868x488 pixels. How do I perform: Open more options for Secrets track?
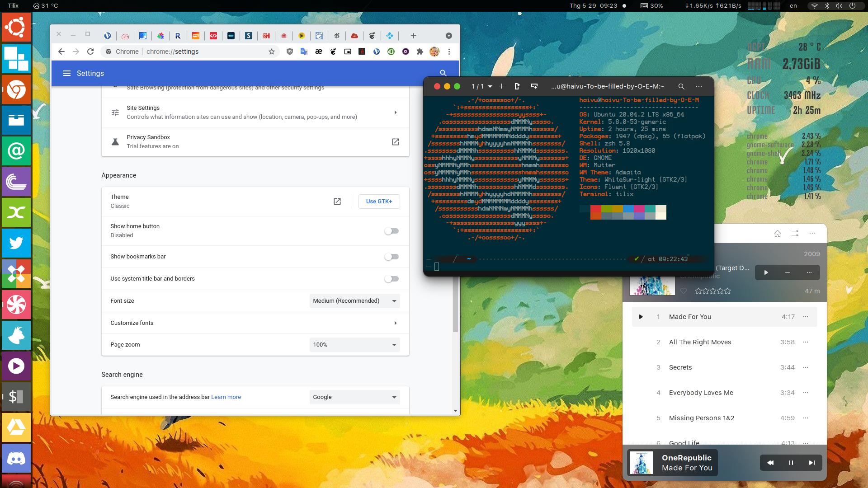point(805,367)
